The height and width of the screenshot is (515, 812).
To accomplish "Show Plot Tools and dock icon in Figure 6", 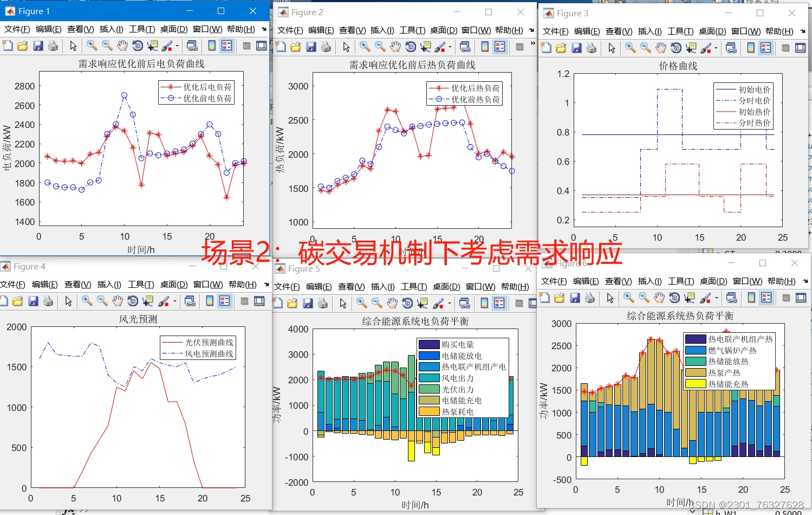I will click(x=801, y=298).
